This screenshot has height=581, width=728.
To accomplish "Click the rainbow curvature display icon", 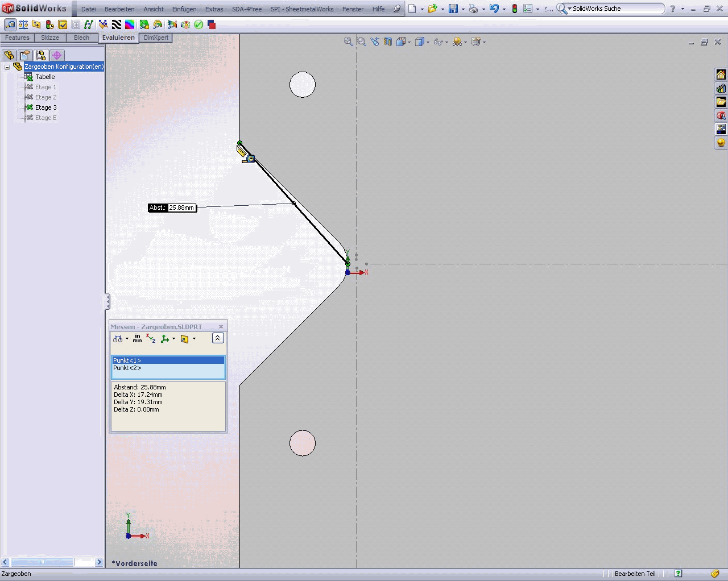I will pyautogui.click(x=130, y=24).
